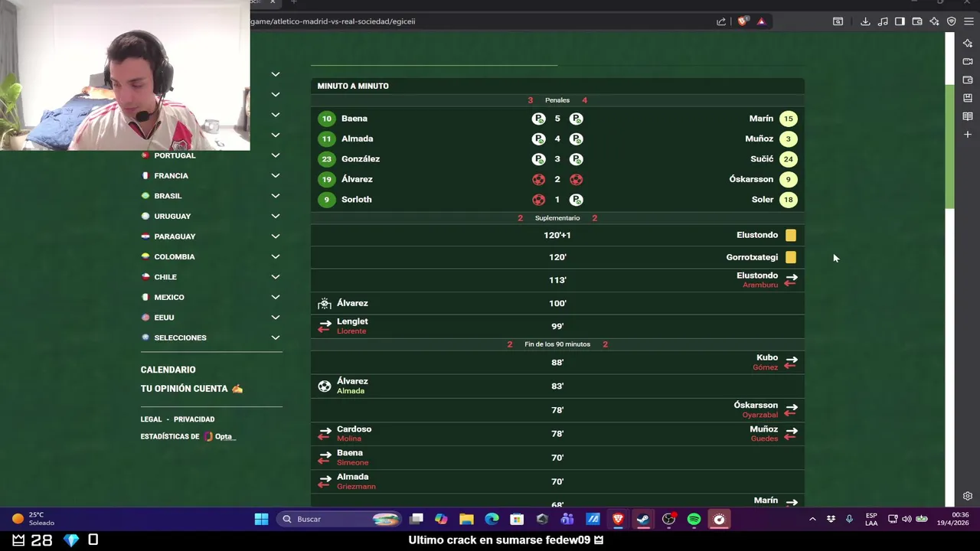
Task: Click the Elustondo yellow card at 120'+1
Action: 790,235
